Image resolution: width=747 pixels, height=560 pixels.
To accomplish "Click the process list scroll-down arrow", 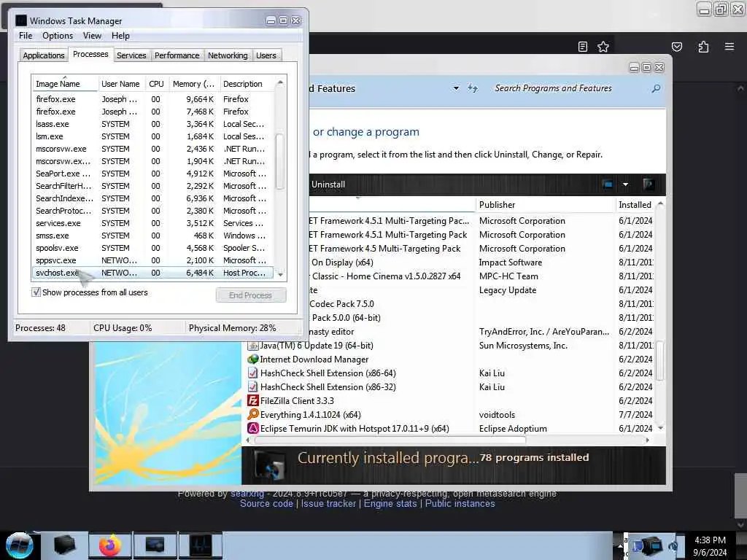I will 280,274.
